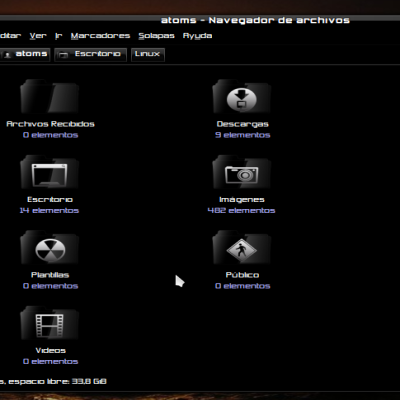Select the Videos label
Viewport: 400px width, 400px height.
pyautogui.click(x=50, y=350)
